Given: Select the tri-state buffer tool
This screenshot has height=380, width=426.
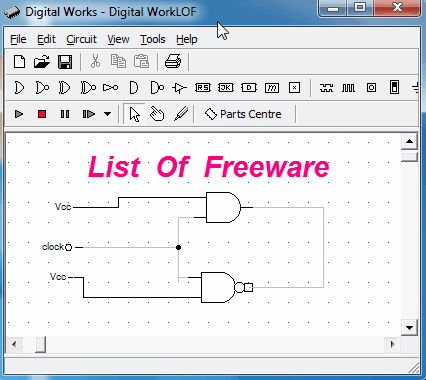Looking at the screenshot, I should coord(179,88).
